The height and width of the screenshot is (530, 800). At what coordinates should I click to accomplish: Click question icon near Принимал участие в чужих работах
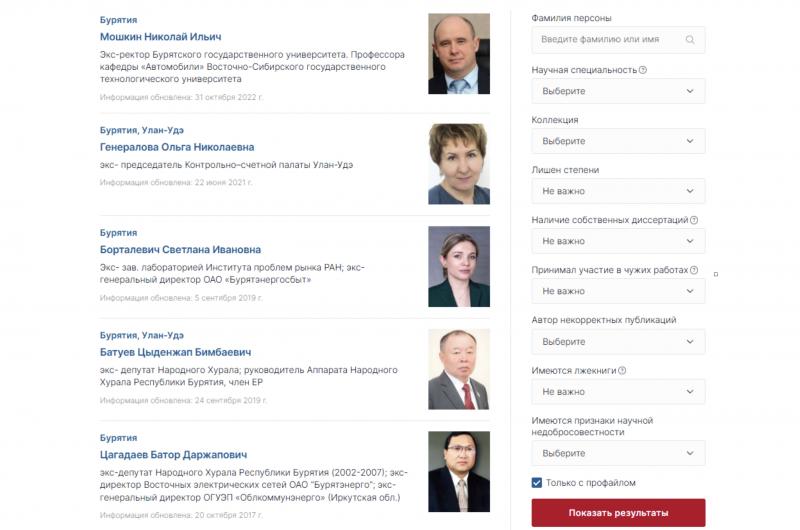(x=694, y=270)
